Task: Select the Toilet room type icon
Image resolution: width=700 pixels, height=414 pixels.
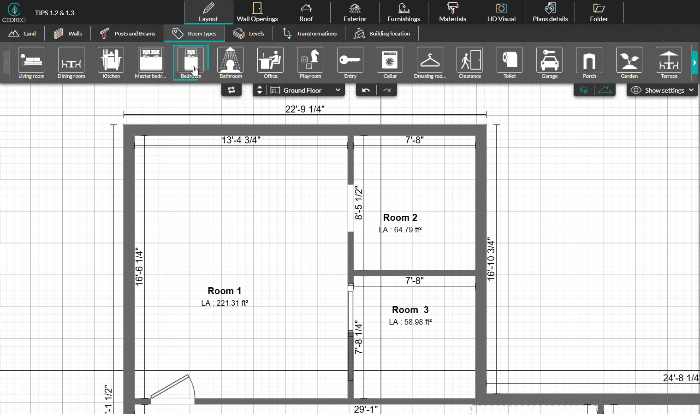Action: click(x=509, y=62)
